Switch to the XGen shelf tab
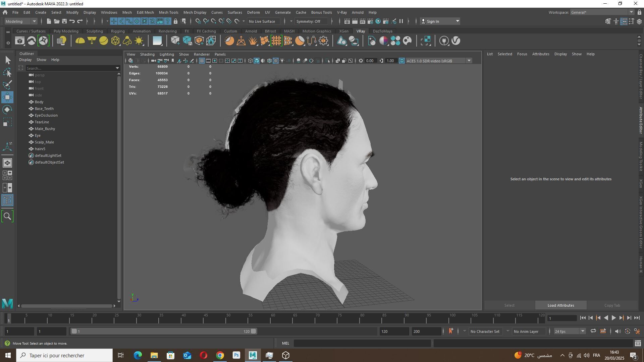Image resolution: width=644 pixels, height=362 pixels. tap(343, 31)
